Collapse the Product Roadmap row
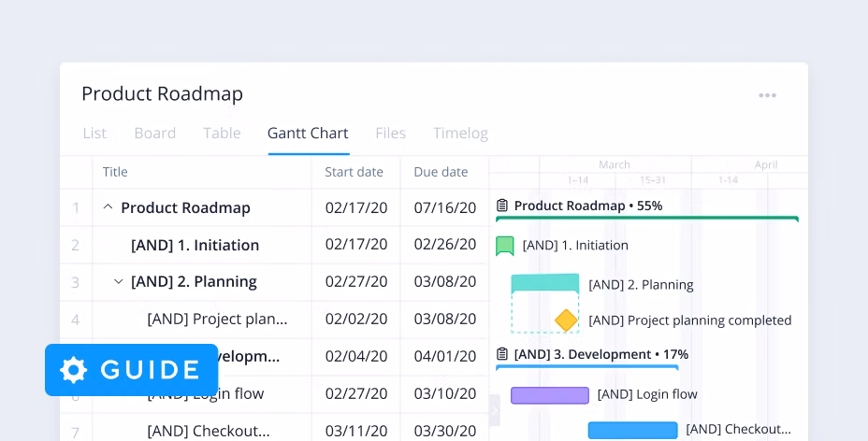Screen dimensions: 868x441 pos(108,207)
